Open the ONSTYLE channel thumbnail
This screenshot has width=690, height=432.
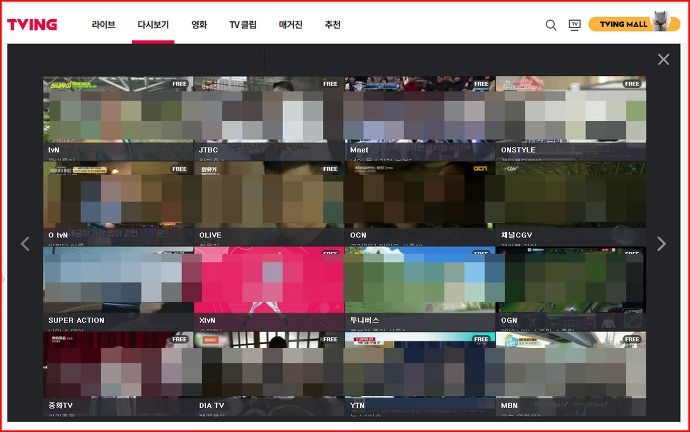571,118
